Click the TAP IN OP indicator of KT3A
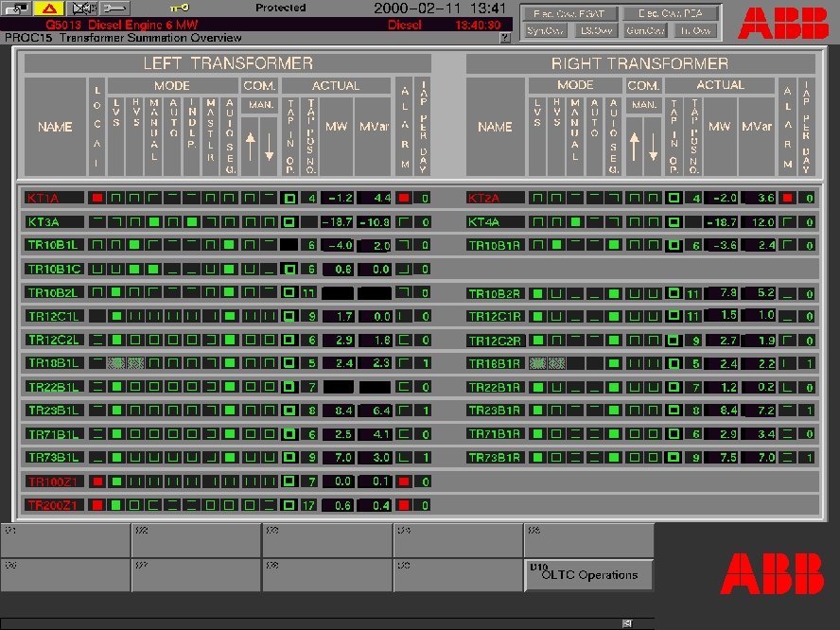This screenshot has height=630, width=840. pos(289,221)
